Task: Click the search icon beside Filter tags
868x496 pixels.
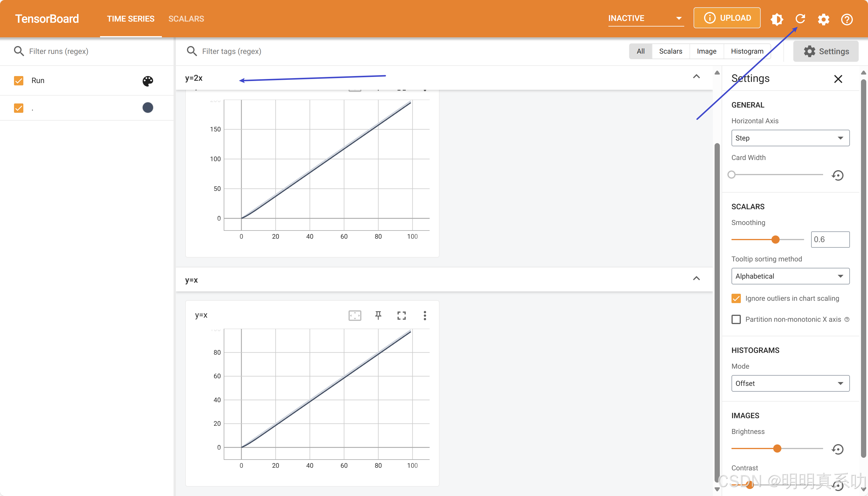Action: 192,51
